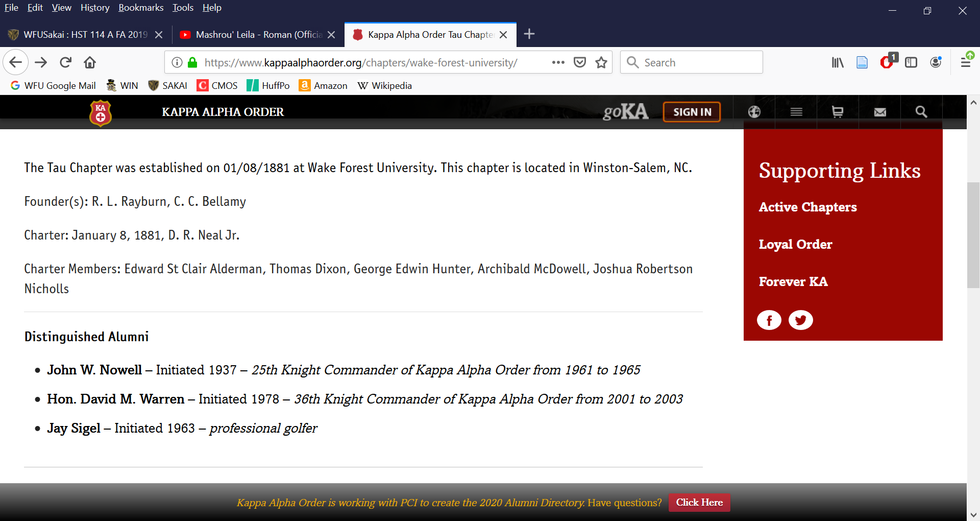Click the vertical scrollbar thumb
This screenshot has height=521, width=980.
coord(973,235)
